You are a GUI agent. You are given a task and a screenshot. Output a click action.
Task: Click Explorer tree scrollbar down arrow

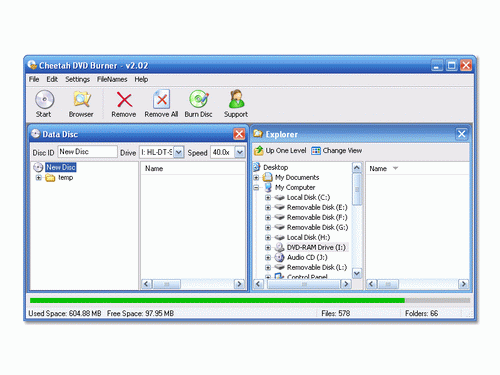357,273
